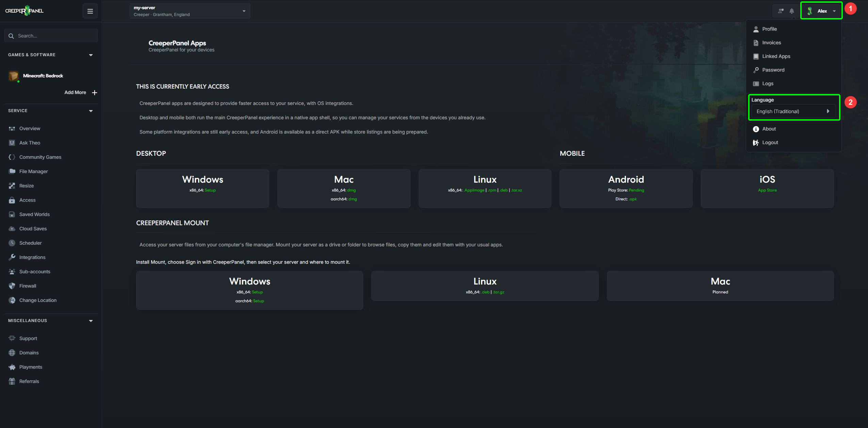
Task: Click the Android Direct .apk link
Action: pyautogui.click(x=633, y=199)
